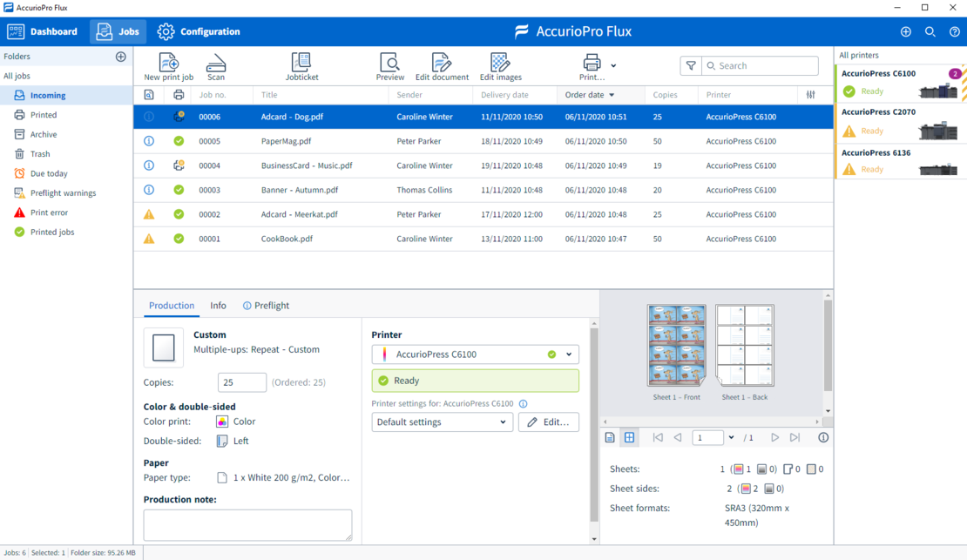Switch to the Jobs tab
This screenshot has height=560, width=967.
(118, 31)
